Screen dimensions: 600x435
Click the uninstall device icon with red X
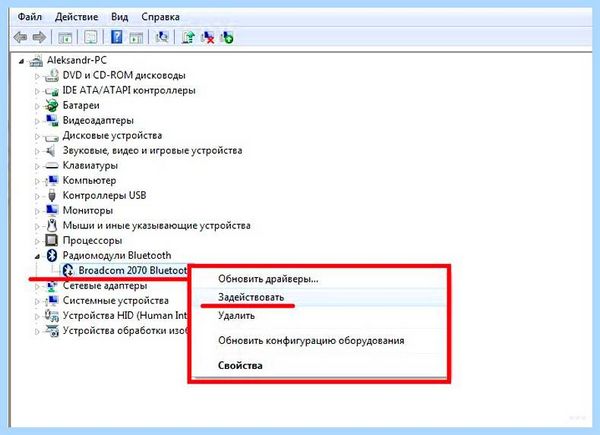click(x=207, y=37)
